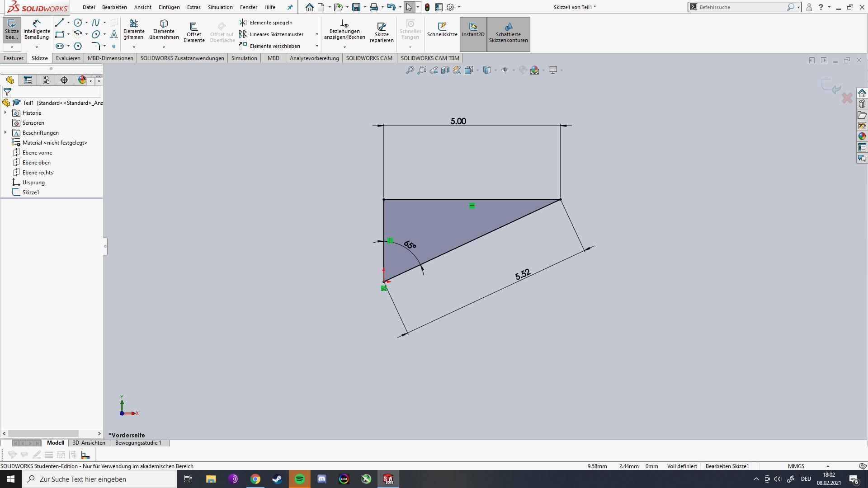Expand the Beschriftungen tree node
This screenshot has width=868, height=488.
(x=5, y=133)
